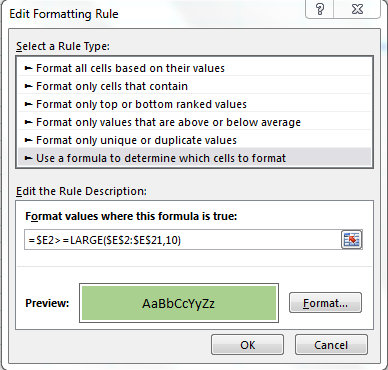
Task: Click the green AaBbCcYyZz preview swatch
Action: (x=179, y=303)
